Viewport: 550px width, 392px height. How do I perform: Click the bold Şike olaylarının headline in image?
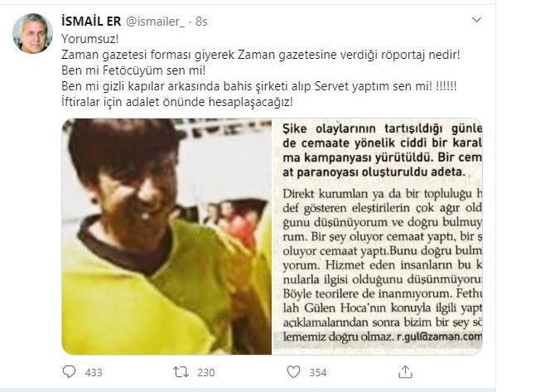click(383, 151)
